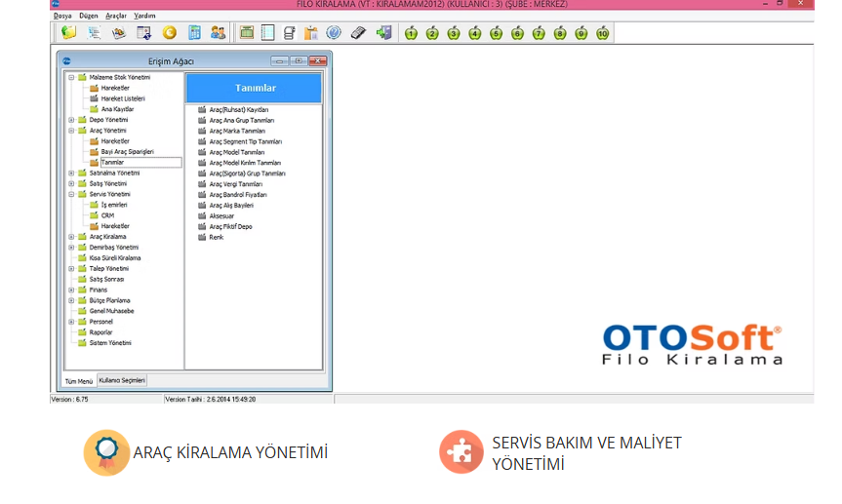This screenshot has height=504, width=842.
Task: Select Raporlar in the access tree
Action: [101, 332]
